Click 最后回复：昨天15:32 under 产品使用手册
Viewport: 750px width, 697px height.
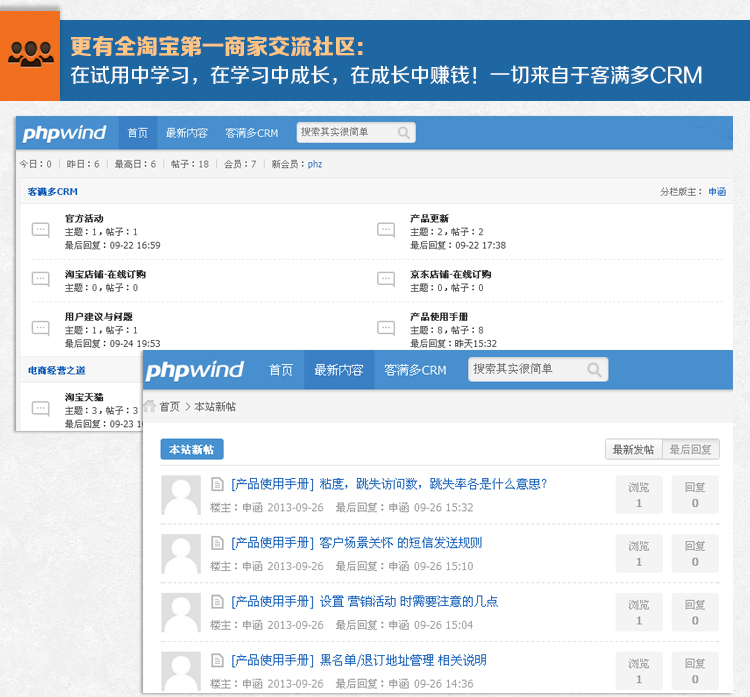(x=453, y=343)
